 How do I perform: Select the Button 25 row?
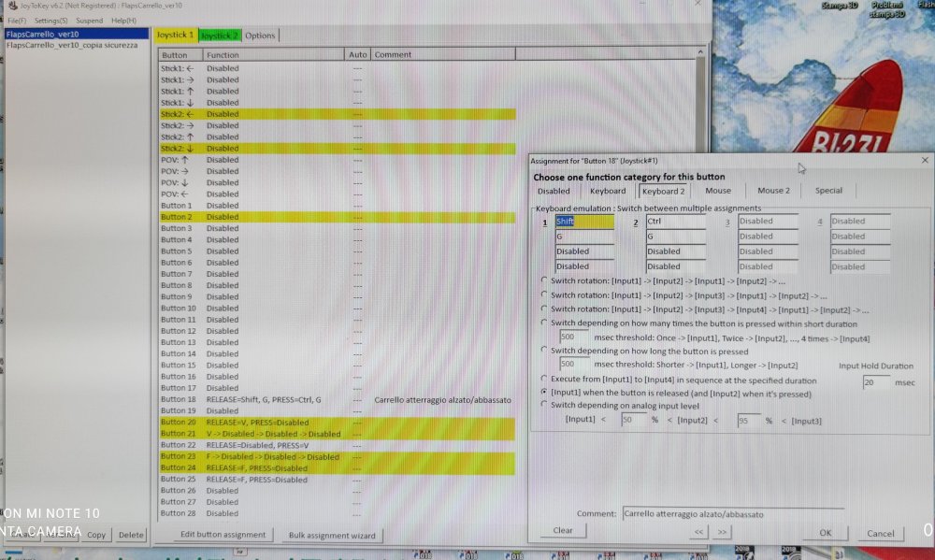[x=337, y=480]
